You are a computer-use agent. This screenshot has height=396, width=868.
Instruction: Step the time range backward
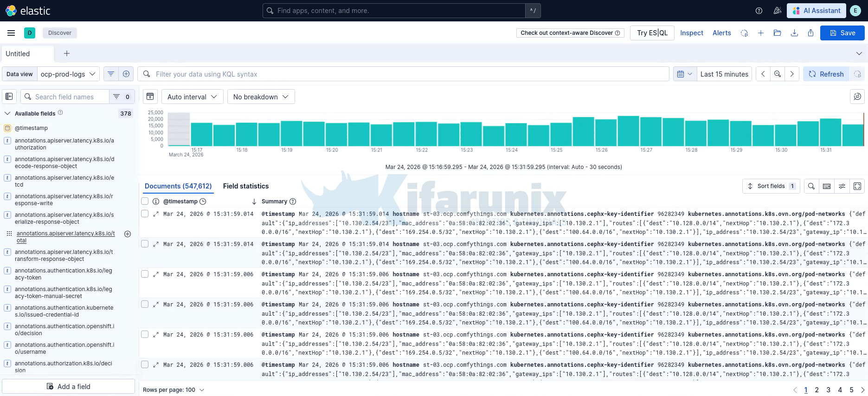[x=763, y=74]
